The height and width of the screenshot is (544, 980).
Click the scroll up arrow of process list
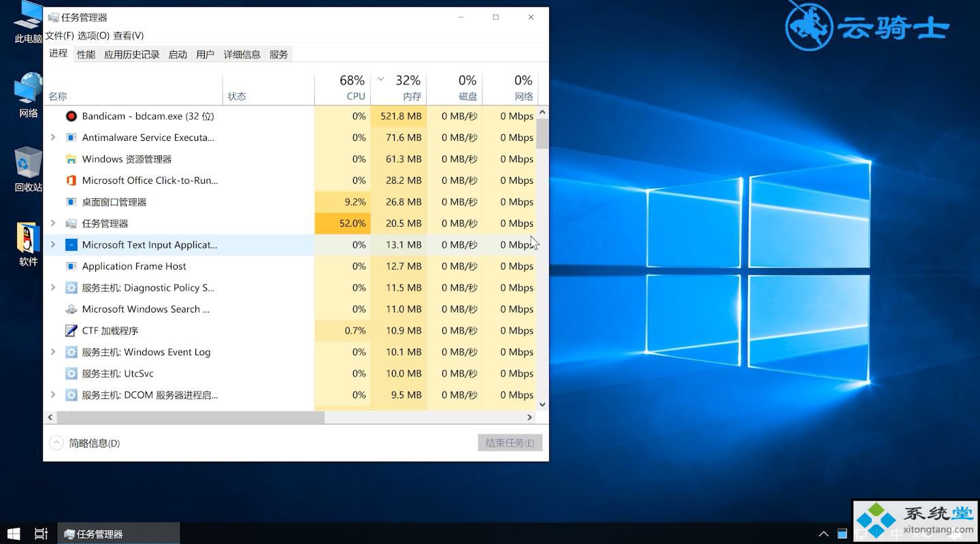coord(542,112)
